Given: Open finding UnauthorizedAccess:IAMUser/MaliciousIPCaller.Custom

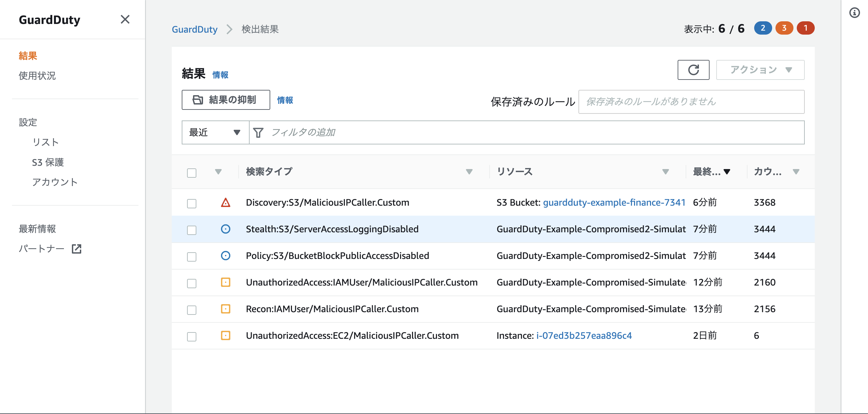Looking at the screenshot, I should click(x=361, y=282).
